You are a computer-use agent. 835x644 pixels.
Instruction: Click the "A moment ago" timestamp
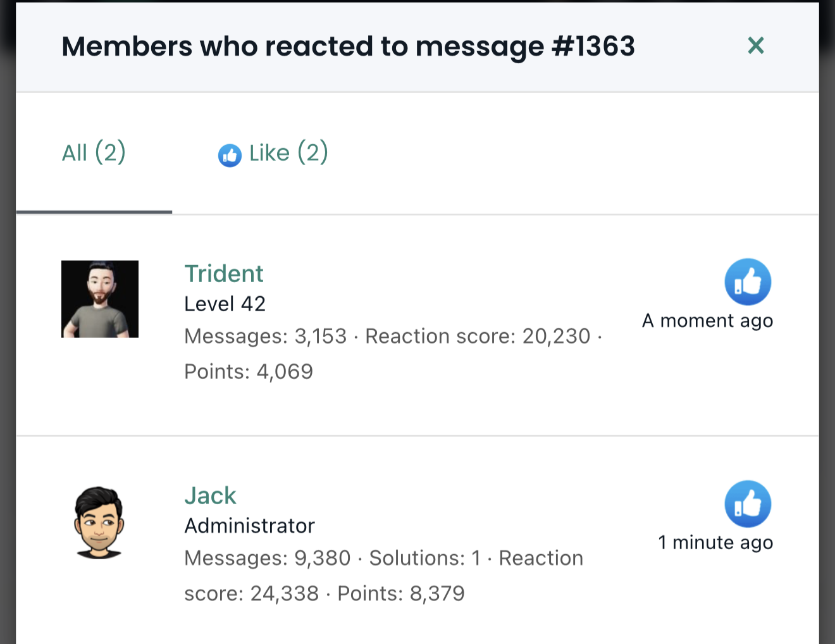[x=707, y=321]
